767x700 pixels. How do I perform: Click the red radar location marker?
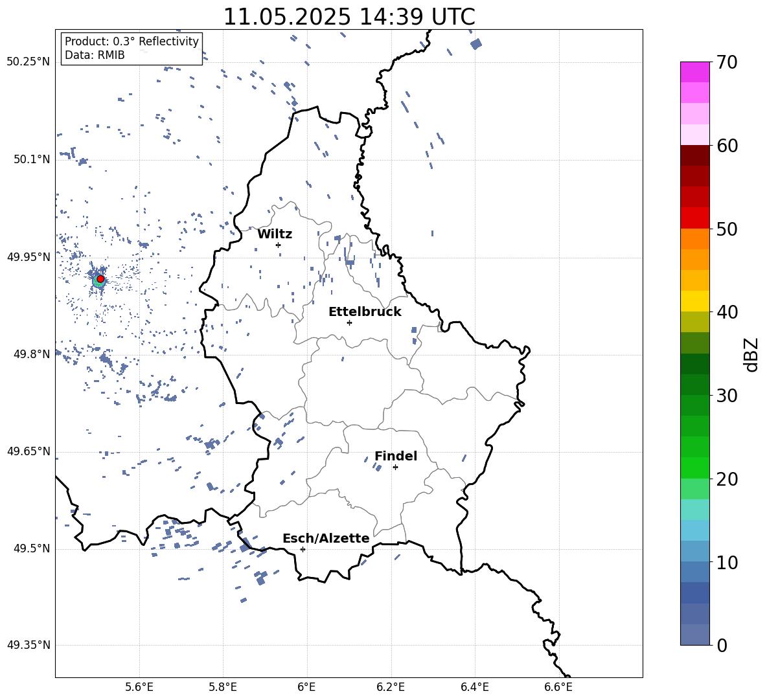(x=100, y=279)
